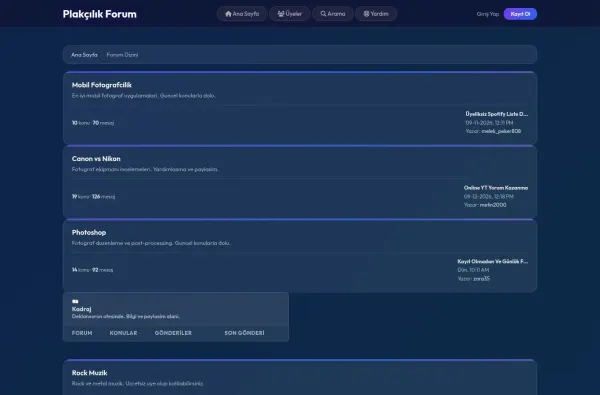Open the Kadraj category title
Viewport: 600px width, 395px height.
pos(82,309)
